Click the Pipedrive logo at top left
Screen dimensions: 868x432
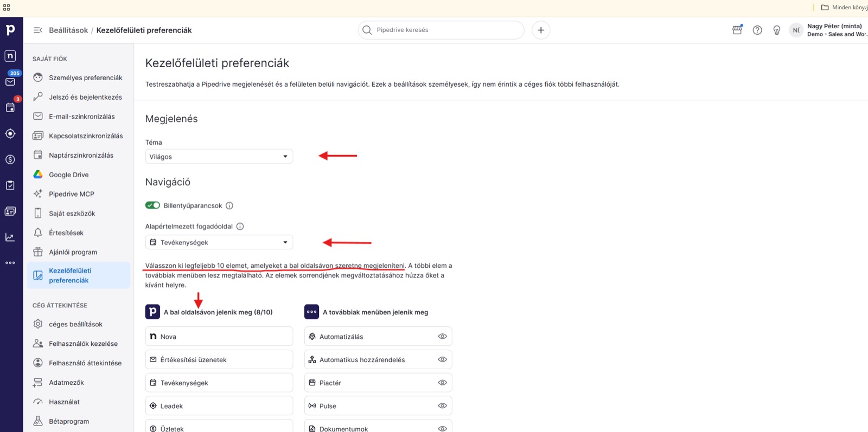10,30
